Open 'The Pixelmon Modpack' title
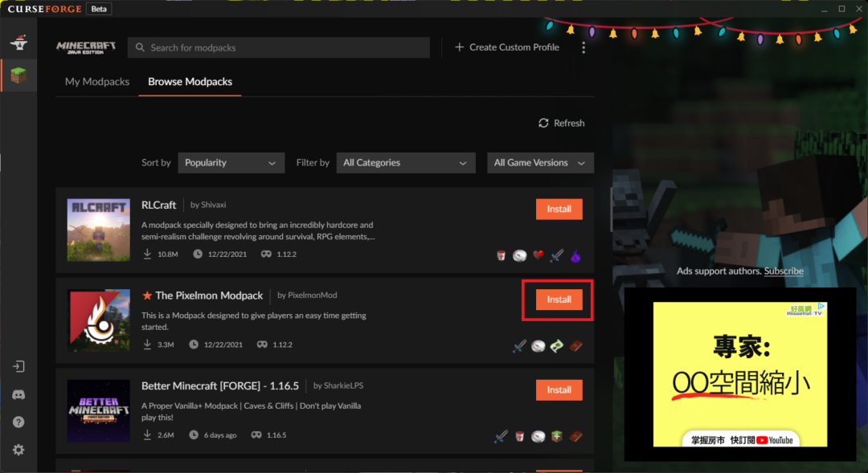Screen dimensions: 868x473 point(209,296)
